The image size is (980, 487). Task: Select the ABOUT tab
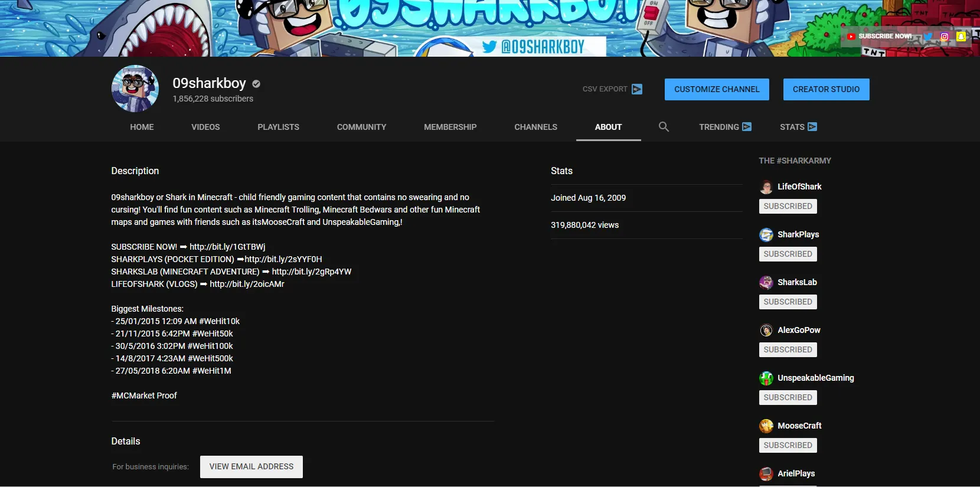609,127
